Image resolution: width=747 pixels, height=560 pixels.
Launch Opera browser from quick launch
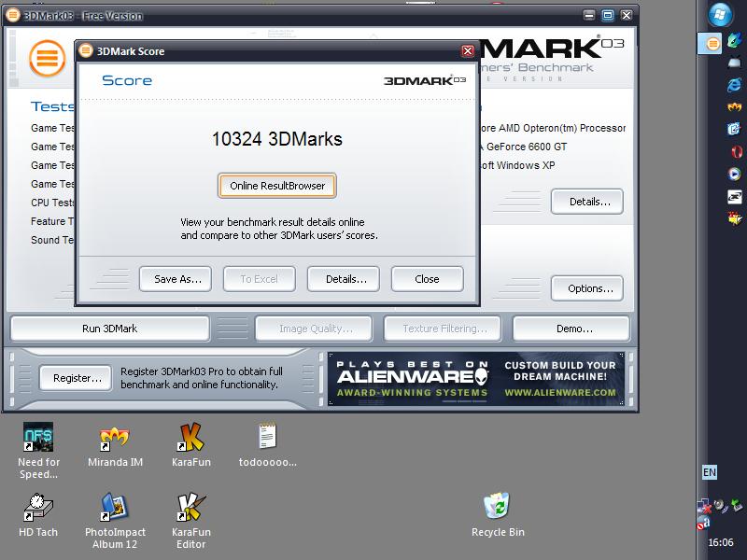tap(737, 151)
